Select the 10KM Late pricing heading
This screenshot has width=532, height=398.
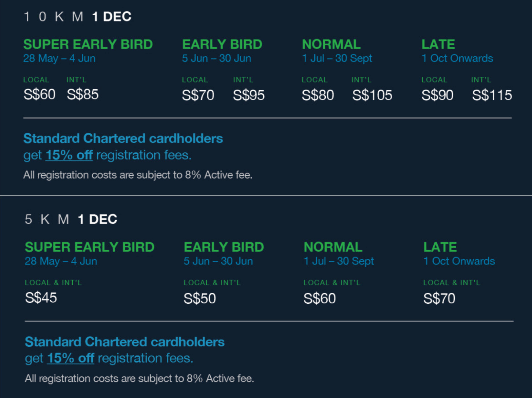click(438, 44)
